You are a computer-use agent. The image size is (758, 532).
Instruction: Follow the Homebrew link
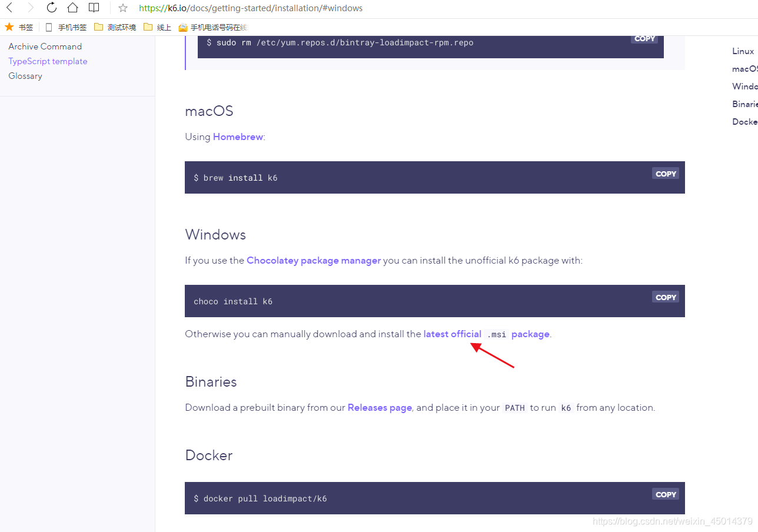click(238, 137)
